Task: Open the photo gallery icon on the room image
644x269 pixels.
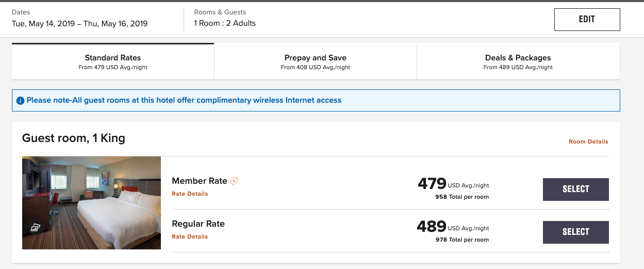Action: [36, 227]
